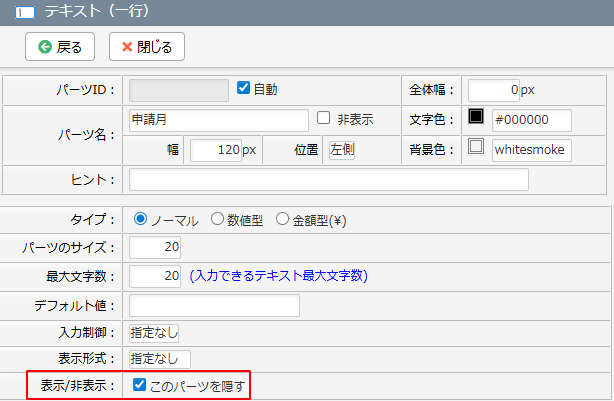Click the パーツ名 field containing 申請月

(219, 120)
